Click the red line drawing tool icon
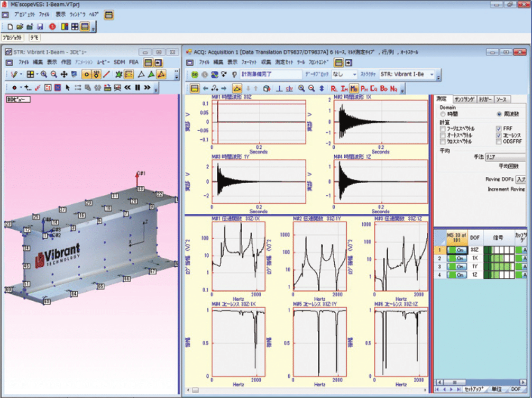532x398 pixels. [106, 74]
